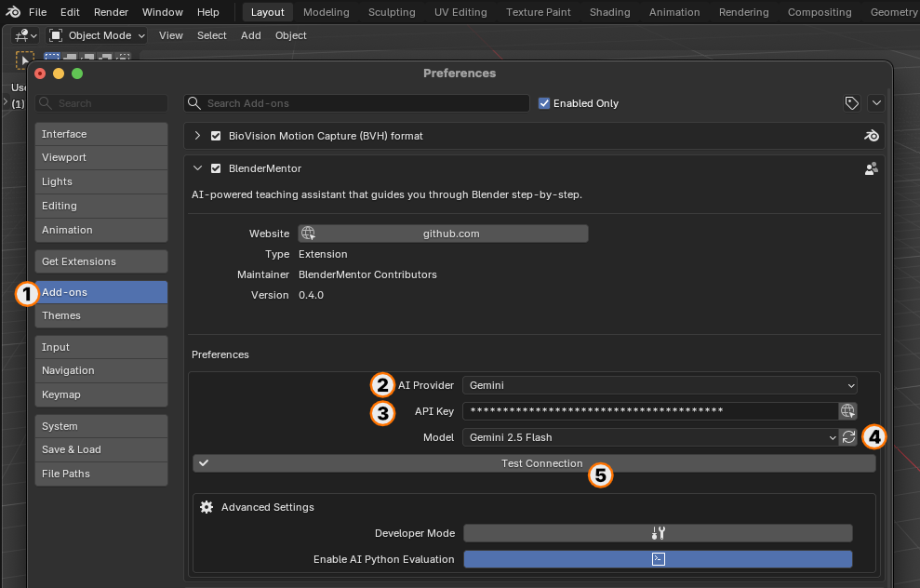Open the viewport Object menu

[291, 35]
